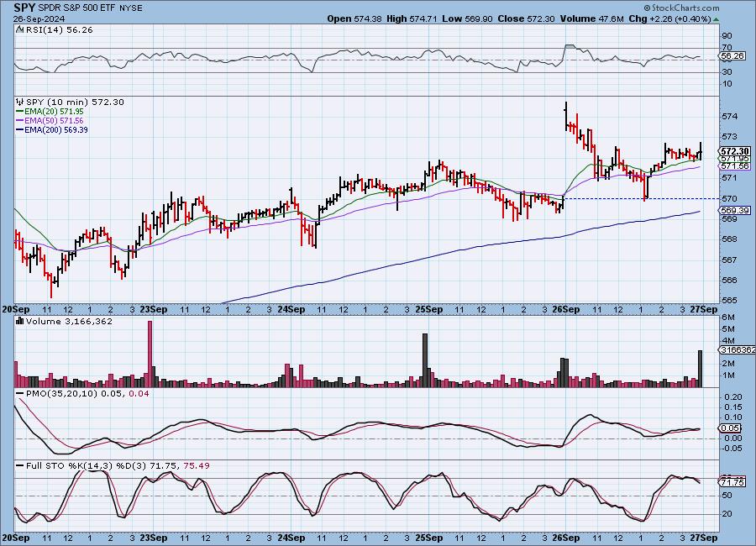
Task: Click the tall black volume spike at 25Sep
Action: [425, 360]
